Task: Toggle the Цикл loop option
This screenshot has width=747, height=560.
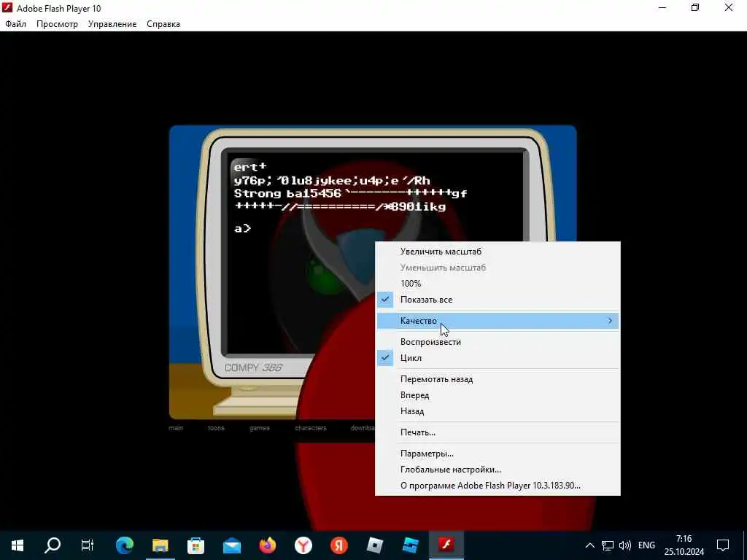Action: [498, 357]
